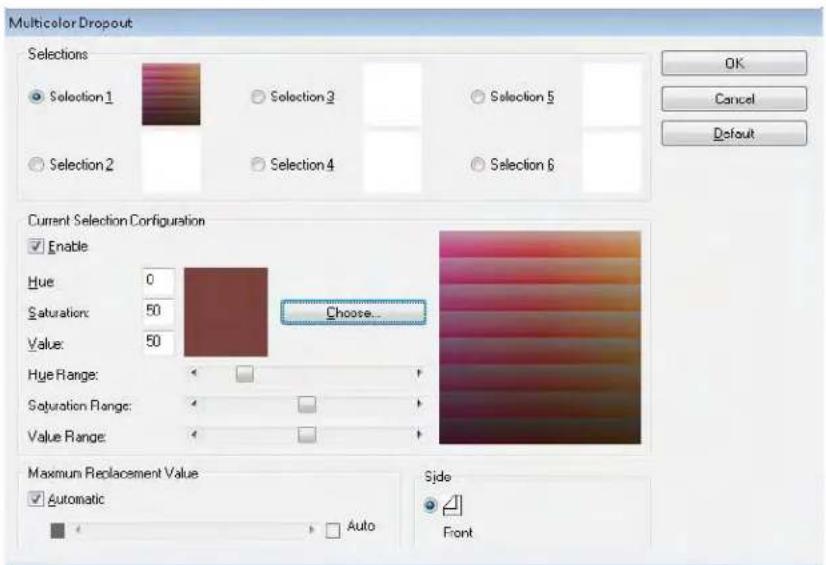Click the Selection 1 gradient thumbnail
826x565 pixels.
coord(171,94)
